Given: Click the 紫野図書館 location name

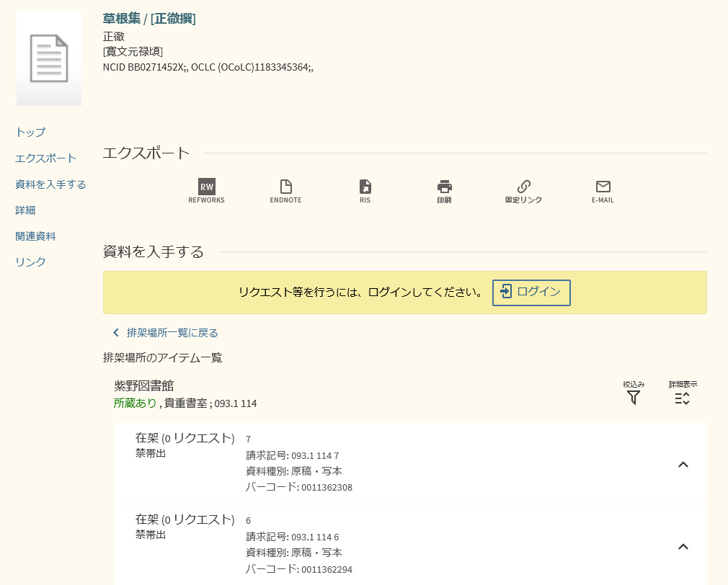Looking at the screenshot, I should (144, 385).
